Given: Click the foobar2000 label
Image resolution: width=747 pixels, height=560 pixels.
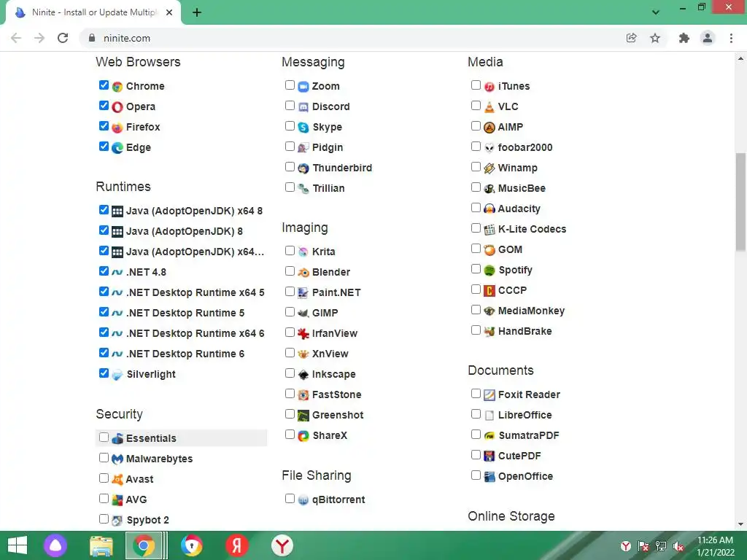Looking at the screenshot, I should (x=525, y=147).
